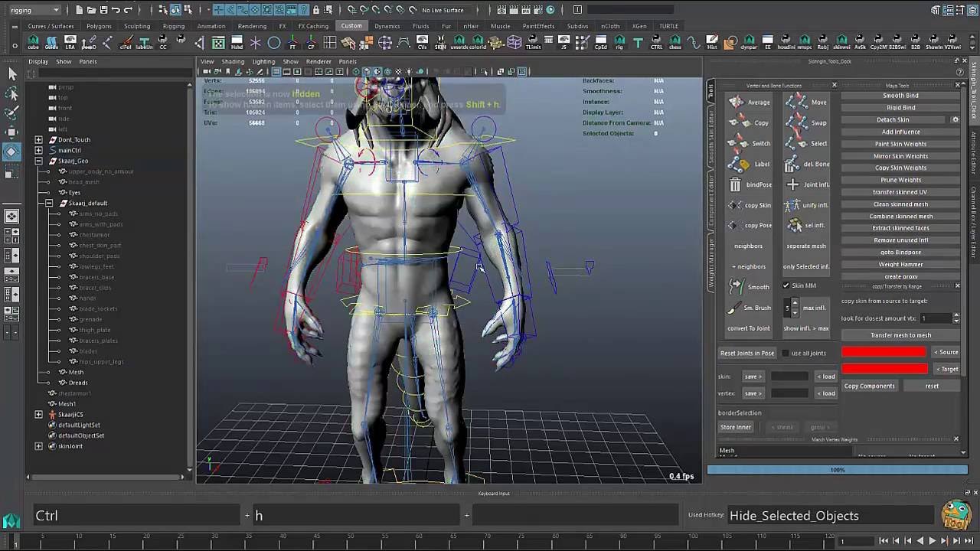Click the Sm. Brush tool
The image size is (980, 551).
click(749, 308)
